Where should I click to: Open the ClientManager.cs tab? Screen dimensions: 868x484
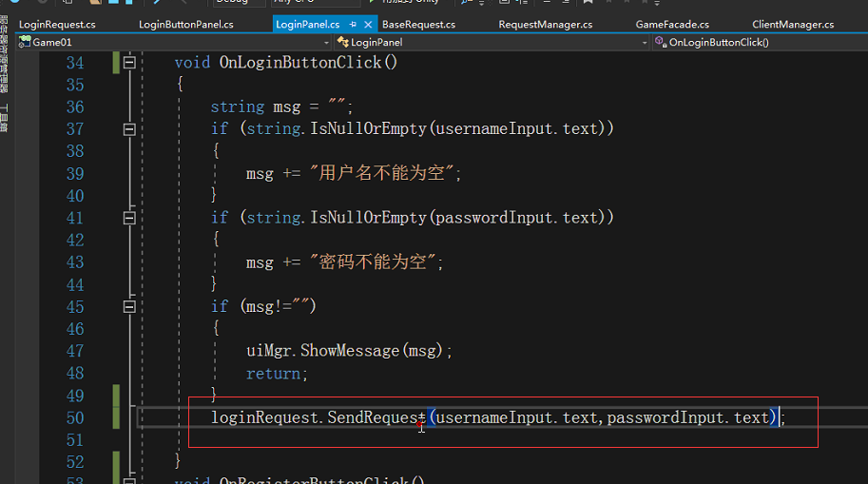pos(793,25)
